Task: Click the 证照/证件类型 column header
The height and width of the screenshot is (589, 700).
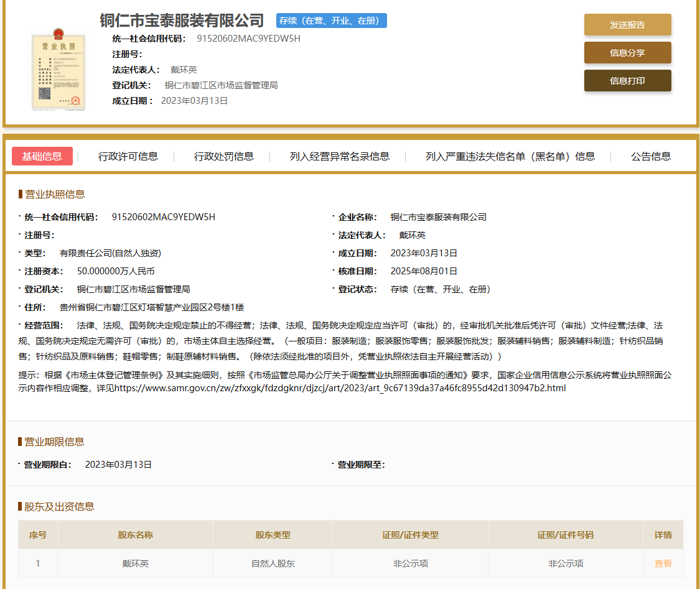Action: pyautogui.click(x=410, y=534)
